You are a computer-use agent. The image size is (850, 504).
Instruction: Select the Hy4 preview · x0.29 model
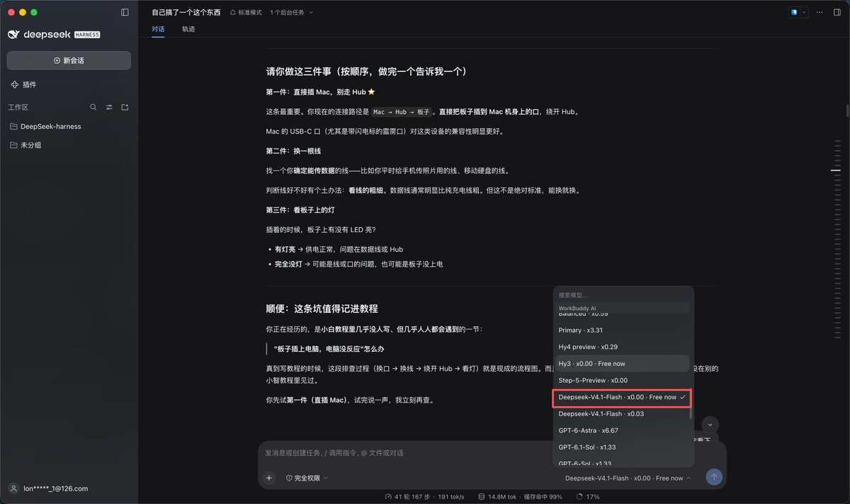(x=623, y=347)
